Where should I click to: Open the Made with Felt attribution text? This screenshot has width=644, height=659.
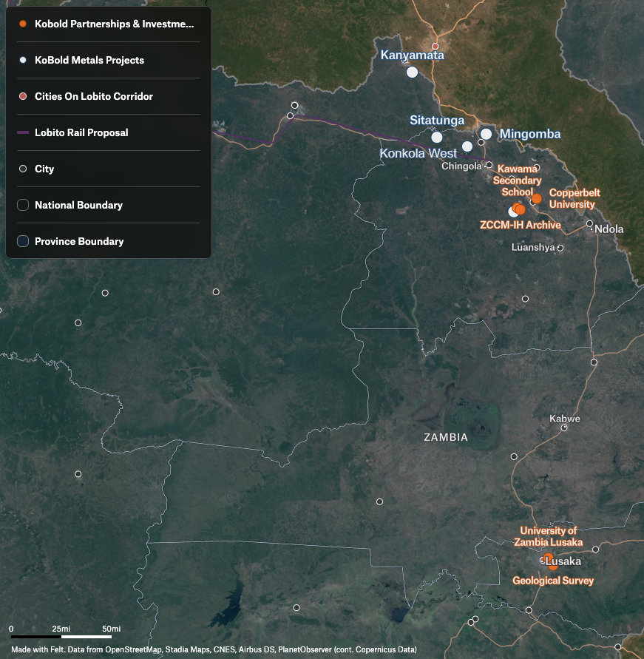[214, 649]
